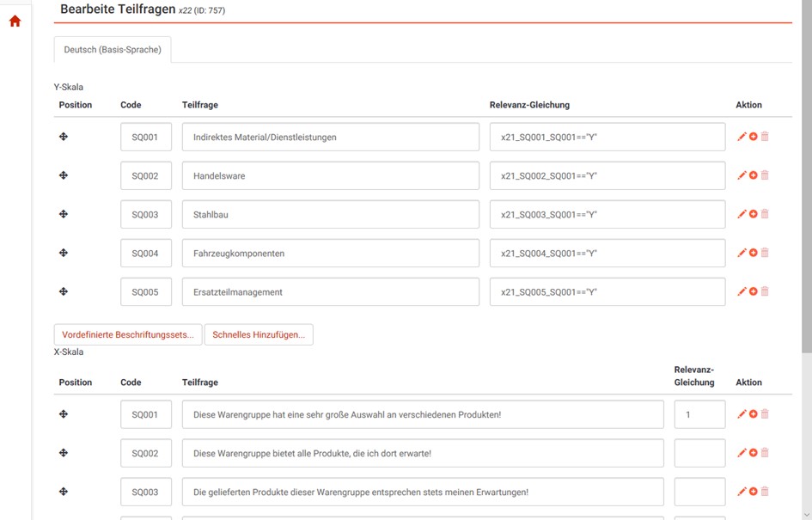
Task: Select the Deutsch (Basis-Sprache) tab
Action: pyautogui.click(x=113, y=50)
